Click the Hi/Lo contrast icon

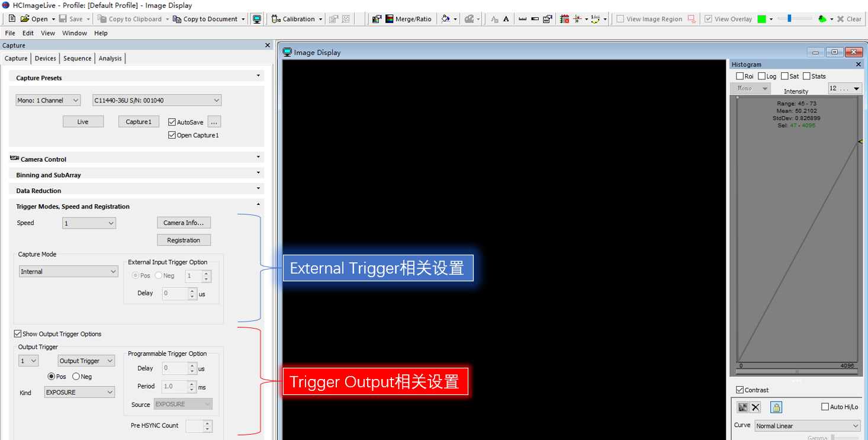pos(742,407)
